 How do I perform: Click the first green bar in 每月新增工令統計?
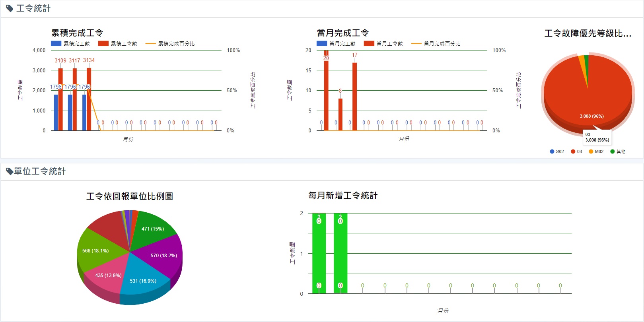pos(319,254)
